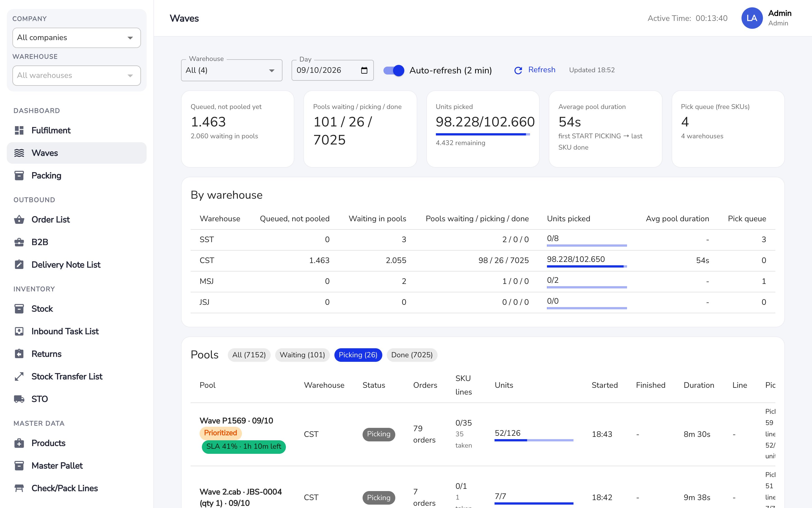Open Check/Pack Lines icon
This screenshot has width=812, height=508.
(x=19, y=488)
